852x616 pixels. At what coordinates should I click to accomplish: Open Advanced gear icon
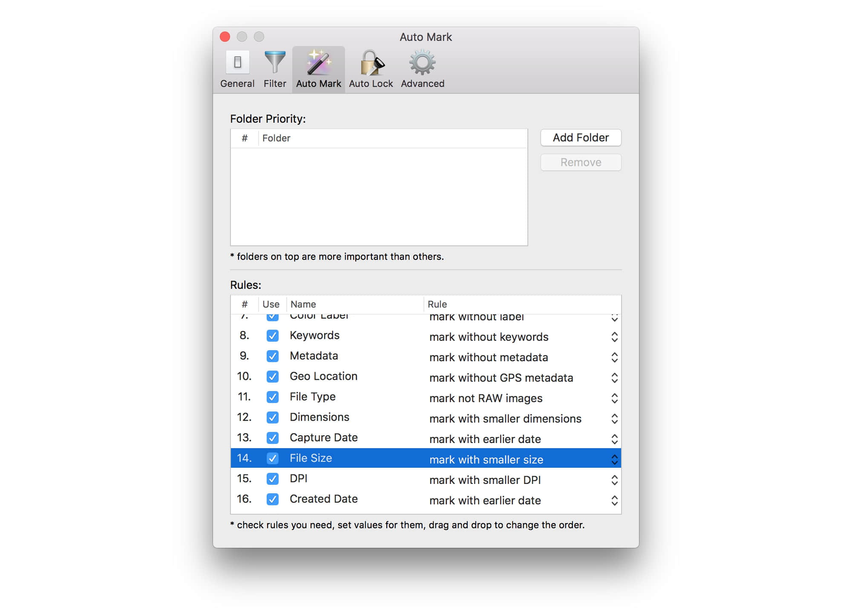pyautogui.click(x=422, y=63)
